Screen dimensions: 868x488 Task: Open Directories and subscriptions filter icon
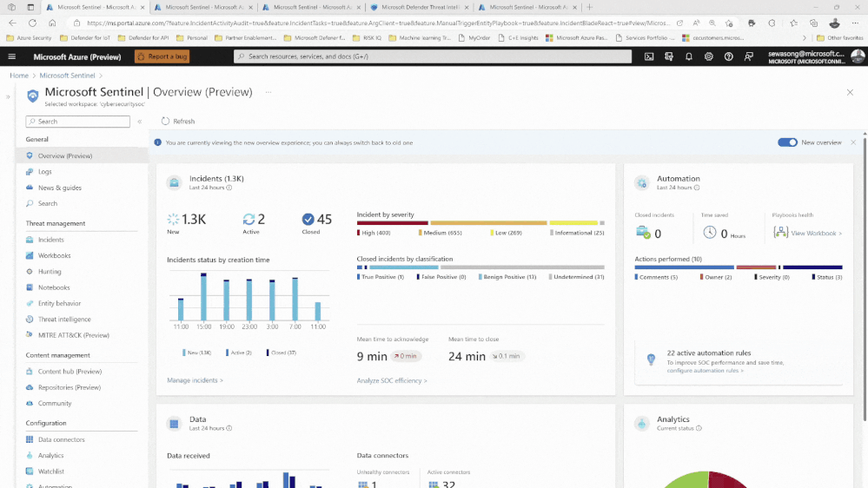tap(669, 56)
